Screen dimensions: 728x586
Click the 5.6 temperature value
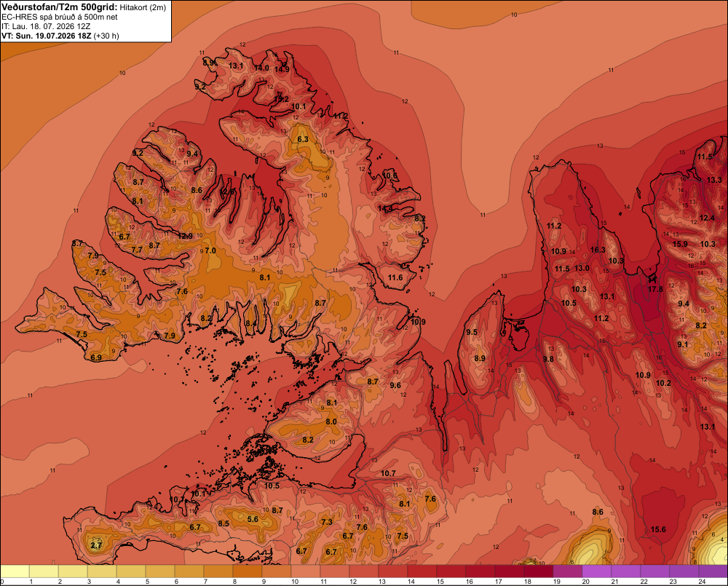pos(253,519)
